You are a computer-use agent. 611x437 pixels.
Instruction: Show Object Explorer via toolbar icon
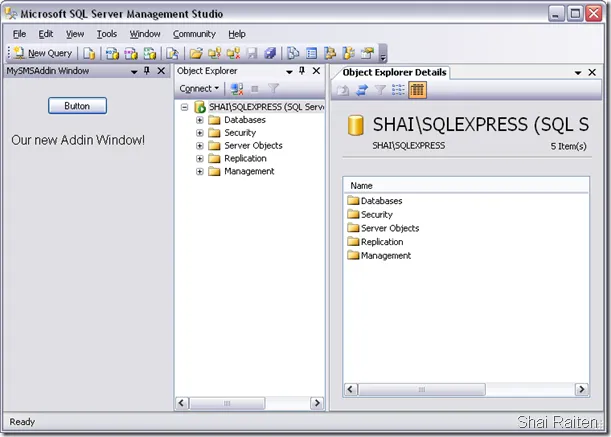[330, 53]
